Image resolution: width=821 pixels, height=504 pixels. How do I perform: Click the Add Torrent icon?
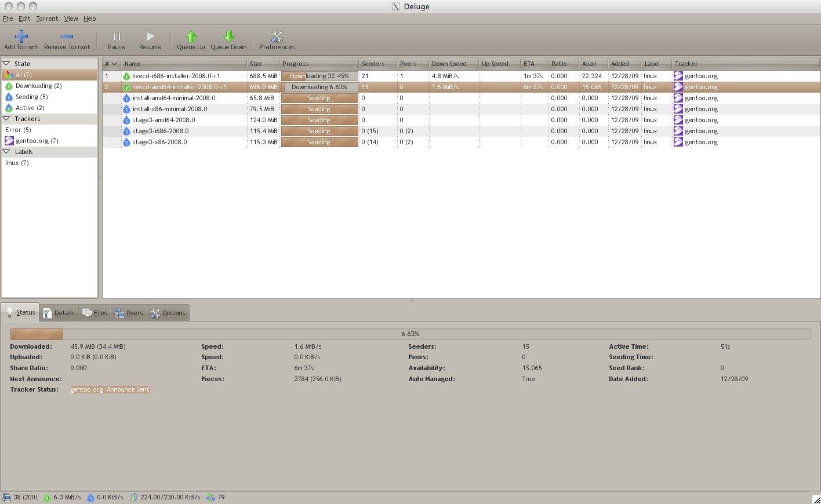pos(21,35)
